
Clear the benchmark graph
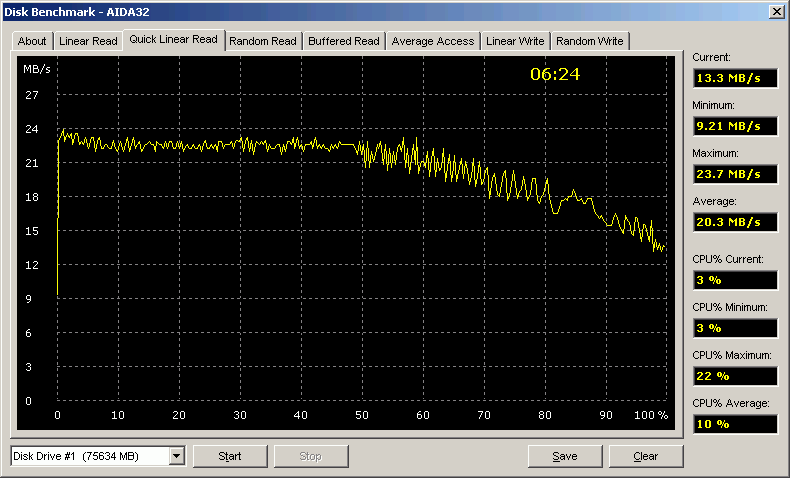click(645, 457)
